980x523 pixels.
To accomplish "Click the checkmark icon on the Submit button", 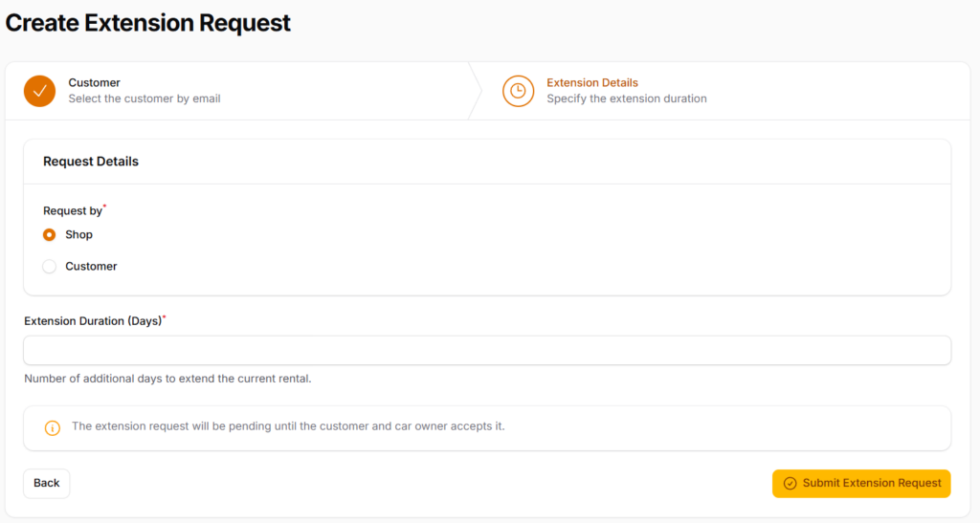I will pos(790,484).
